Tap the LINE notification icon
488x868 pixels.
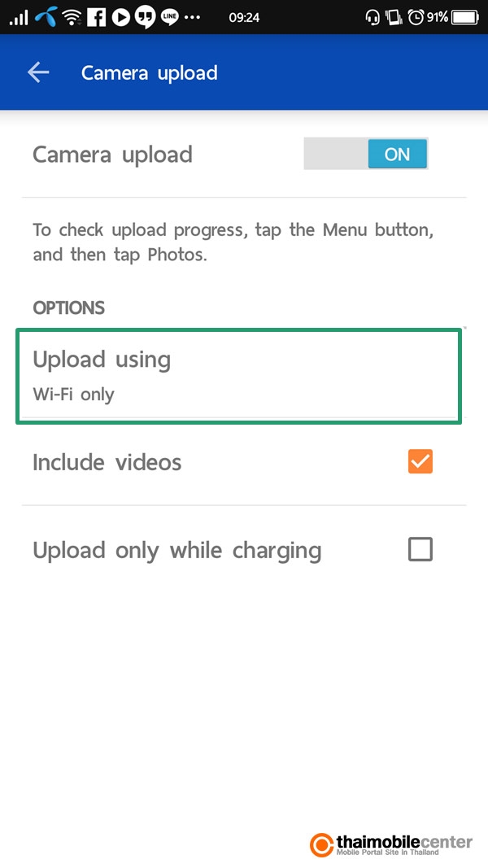pos(170,17)
